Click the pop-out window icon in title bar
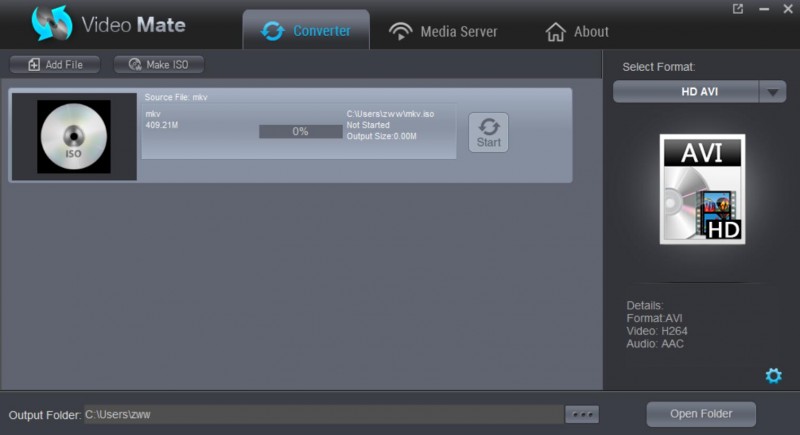The image size is (800, 435). click(738, 9)
